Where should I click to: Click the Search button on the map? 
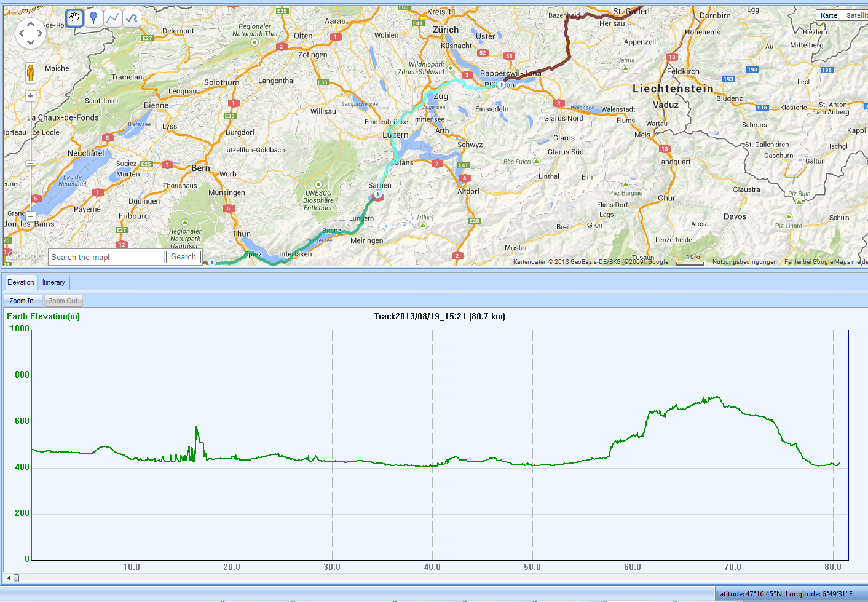point(183,257)
